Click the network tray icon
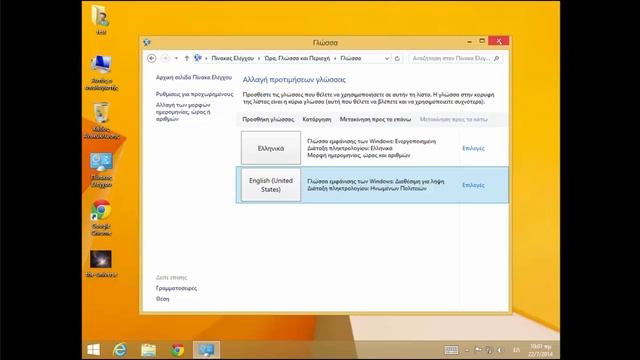640x360 pixels. tap(489, 350)
